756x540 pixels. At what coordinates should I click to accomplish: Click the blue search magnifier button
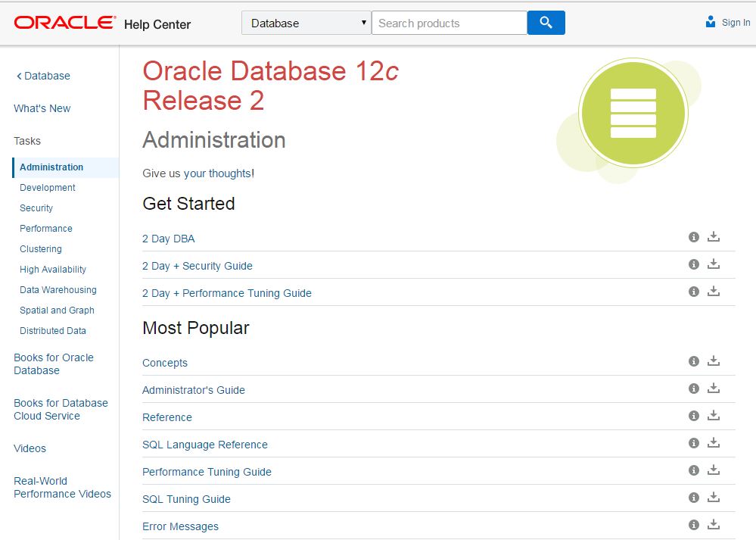[546, 23]
